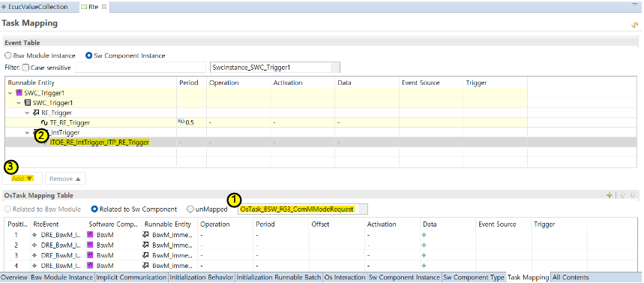Close the Rte editor tab
Image resolution: width=644 pixels, height=283 pixels.
(x=104, y=7)
